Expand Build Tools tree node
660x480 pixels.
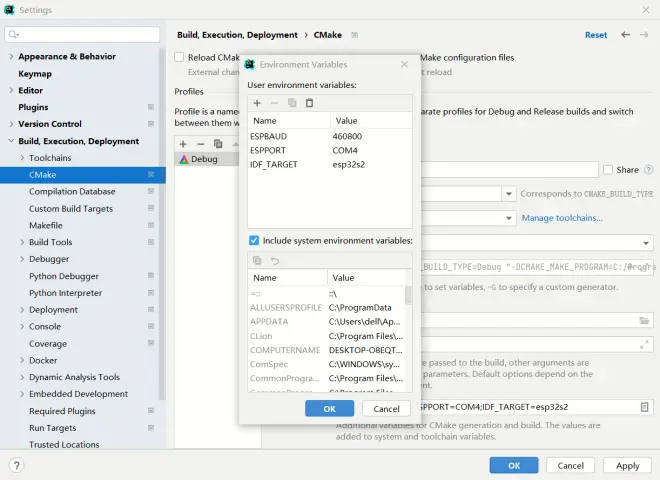point(22,242)
